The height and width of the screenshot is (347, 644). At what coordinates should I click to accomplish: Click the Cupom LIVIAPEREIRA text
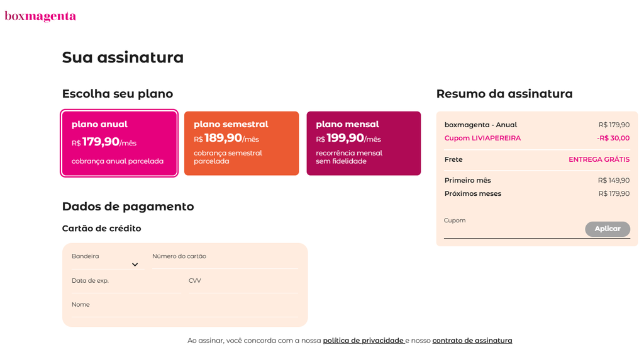[x=482, y=138]
